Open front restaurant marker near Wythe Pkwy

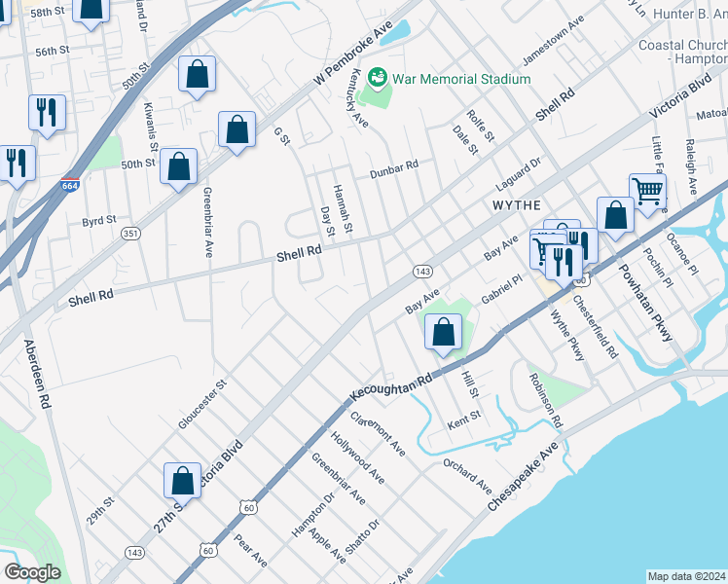pyautogui.click(x=564, y=266)
